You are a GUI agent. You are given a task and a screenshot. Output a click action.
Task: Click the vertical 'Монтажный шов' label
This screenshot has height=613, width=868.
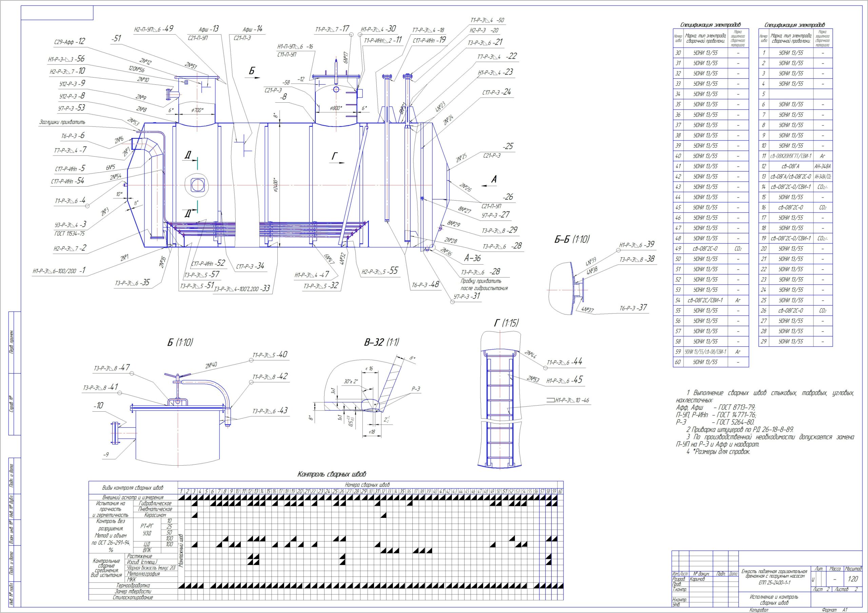click(181, 550)
